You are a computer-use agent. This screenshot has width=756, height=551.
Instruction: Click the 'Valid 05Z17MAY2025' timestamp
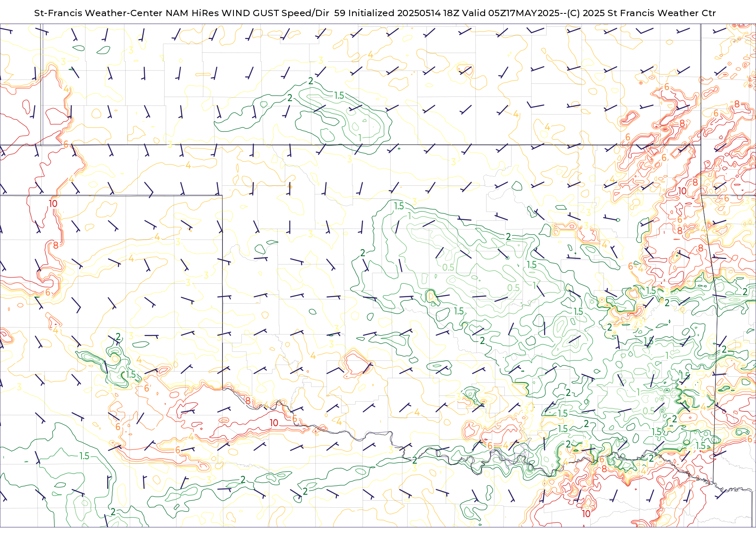[511, 13]
